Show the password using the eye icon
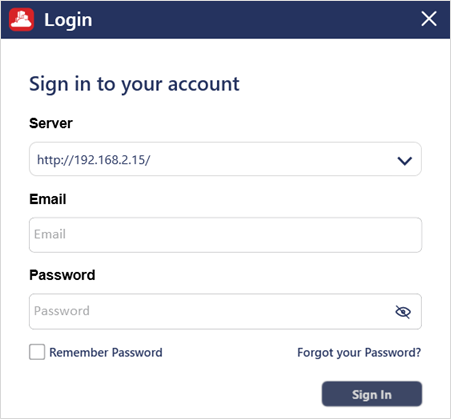 (403, 312)
